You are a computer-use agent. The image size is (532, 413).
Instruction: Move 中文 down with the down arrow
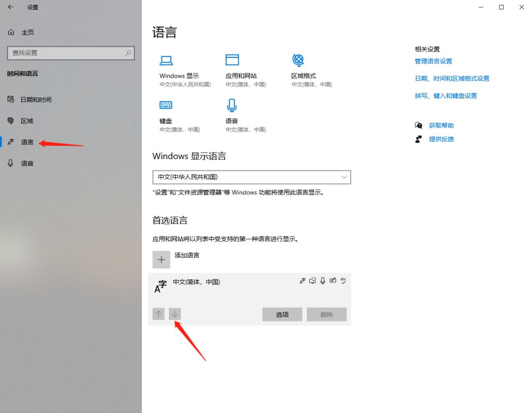click(175, 314)
